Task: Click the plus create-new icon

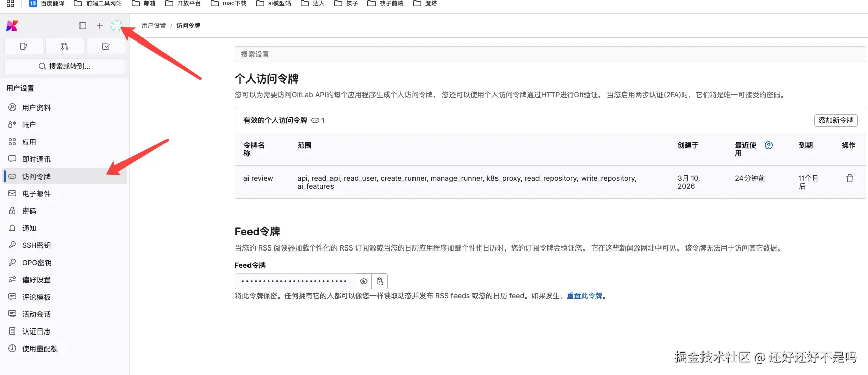Action: (x=100, y=26)
